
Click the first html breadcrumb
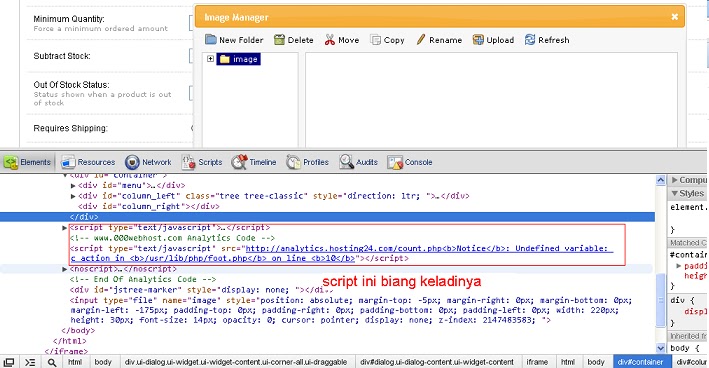(75, 362)
